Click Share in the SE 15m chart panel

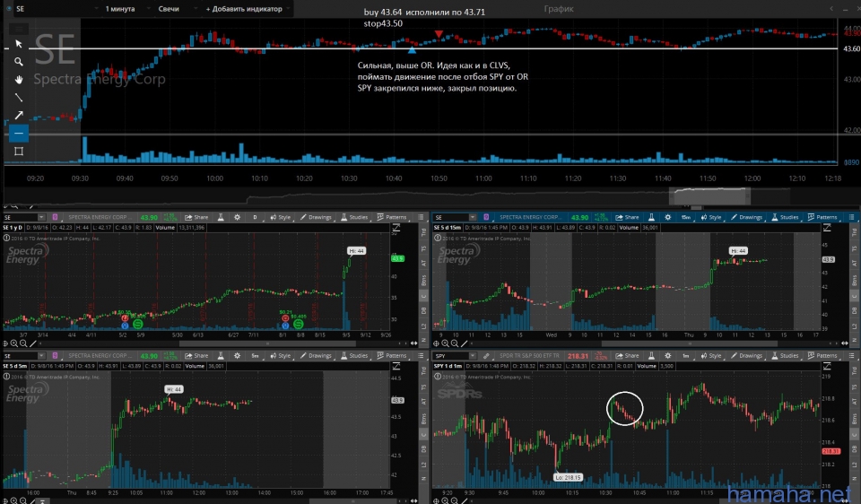pos(628,217)
